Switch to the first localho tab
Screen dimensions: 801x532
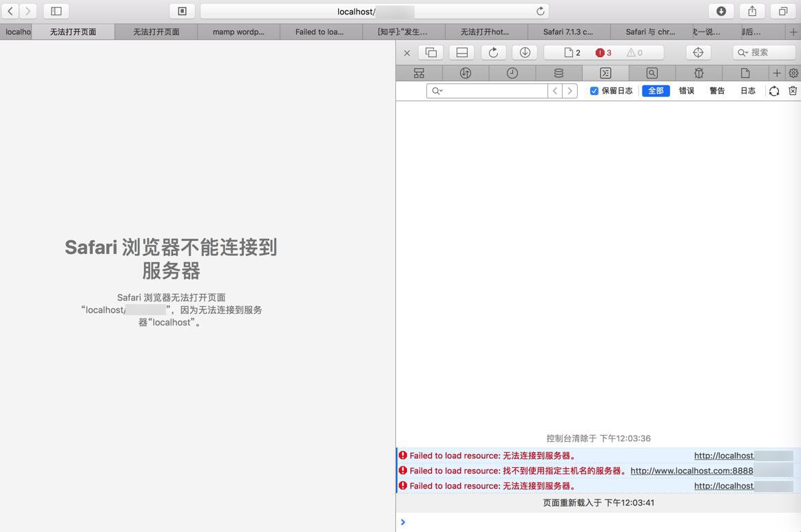[17, 32]
